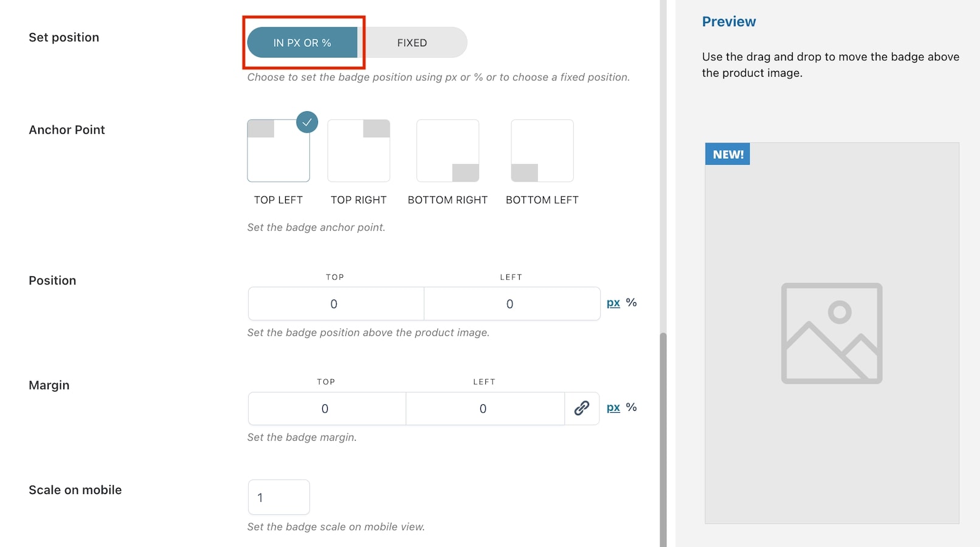Select the Bottom Left anchor point icon
This screenshot has height=547, width=980.
pos(542,151)
